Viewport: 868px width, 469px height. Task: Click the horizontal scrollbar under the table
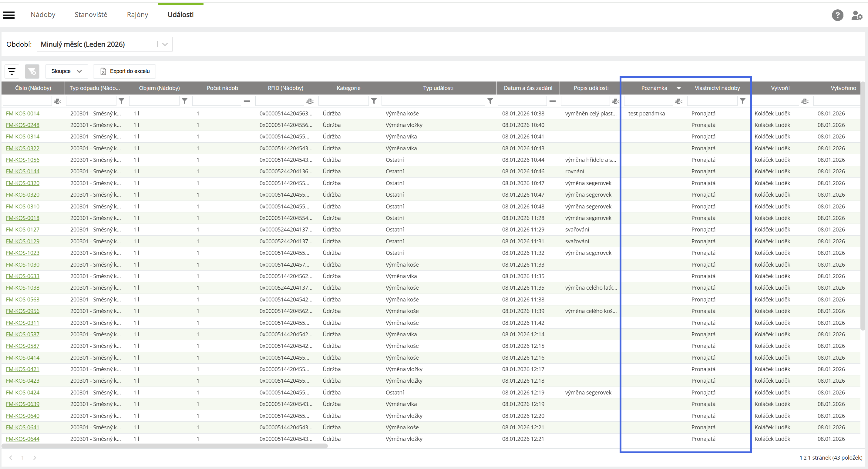coord(164,446)
